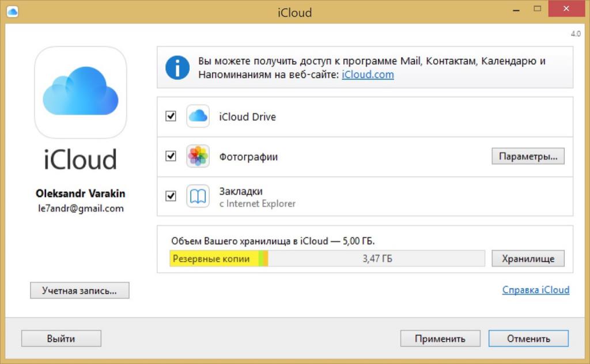Open Параметры for photos
Screen dimensions: 590x364
(528, 156)
